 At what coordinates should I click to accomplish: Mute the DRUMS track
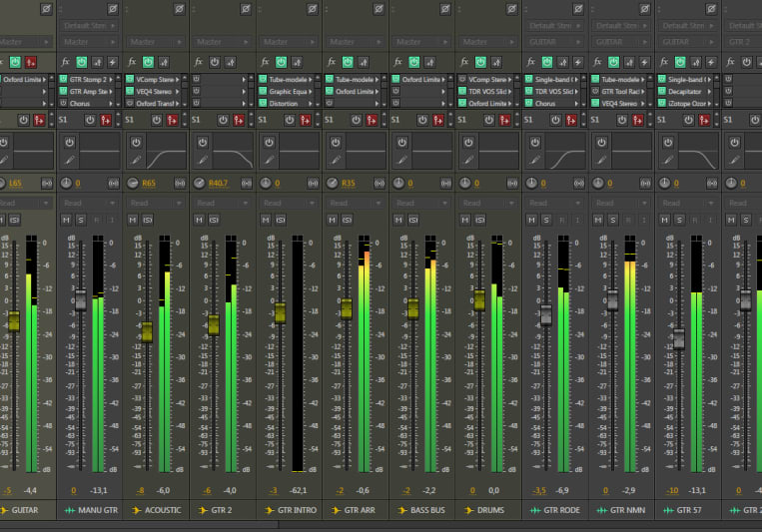tap(465, 221)
